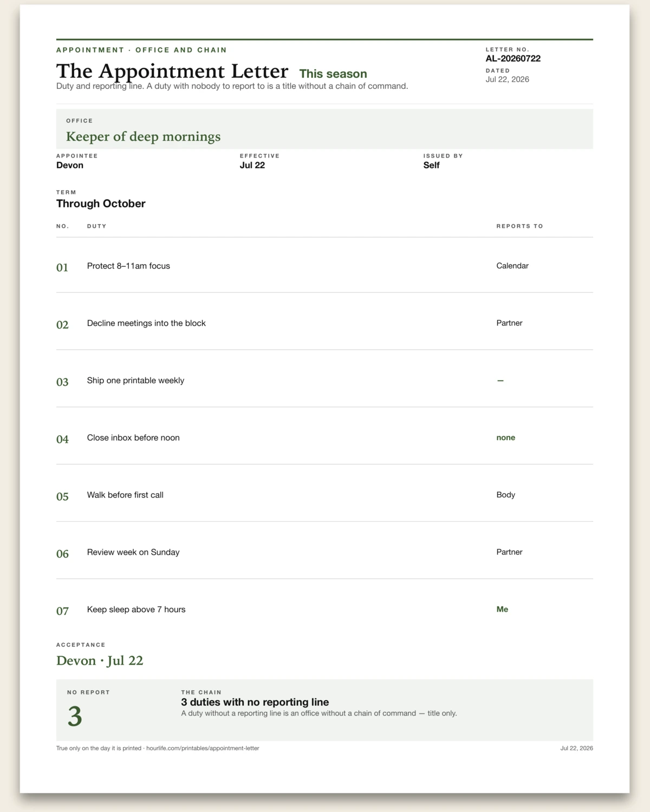
Task: Click the 'DATED' label
Action: click(498, 70)
